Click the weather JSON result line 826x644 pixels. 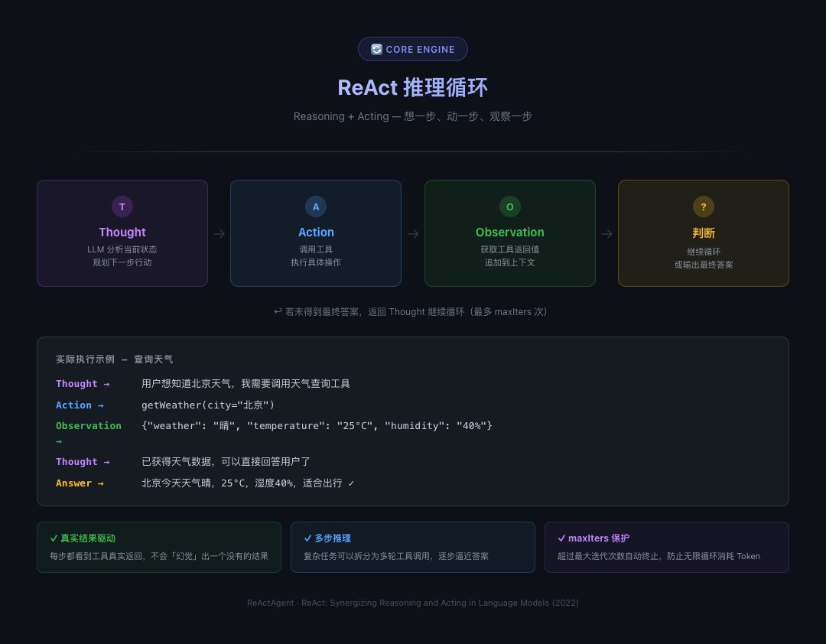[x=317, y=426]
